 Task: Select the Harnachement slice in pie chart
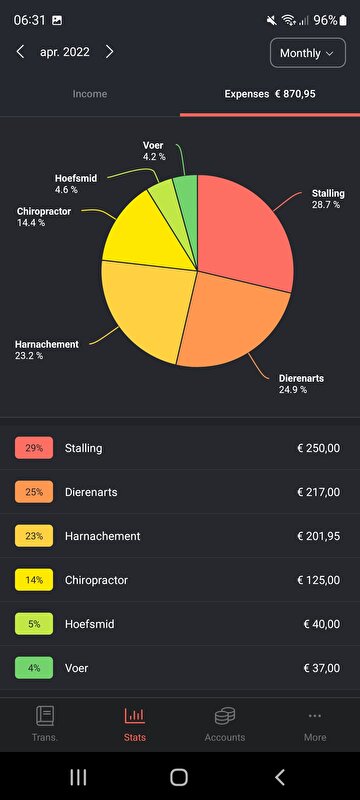click(x=145, y=309)
